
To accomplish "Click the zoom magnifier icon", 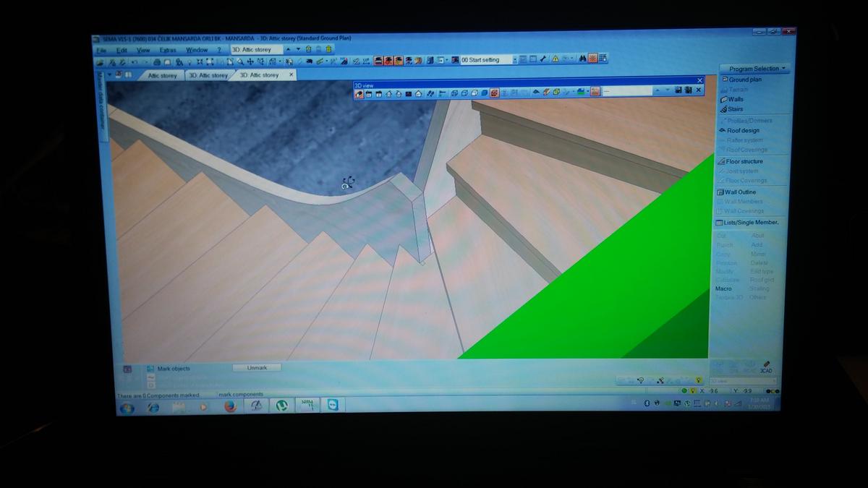I will coord(239,62).
